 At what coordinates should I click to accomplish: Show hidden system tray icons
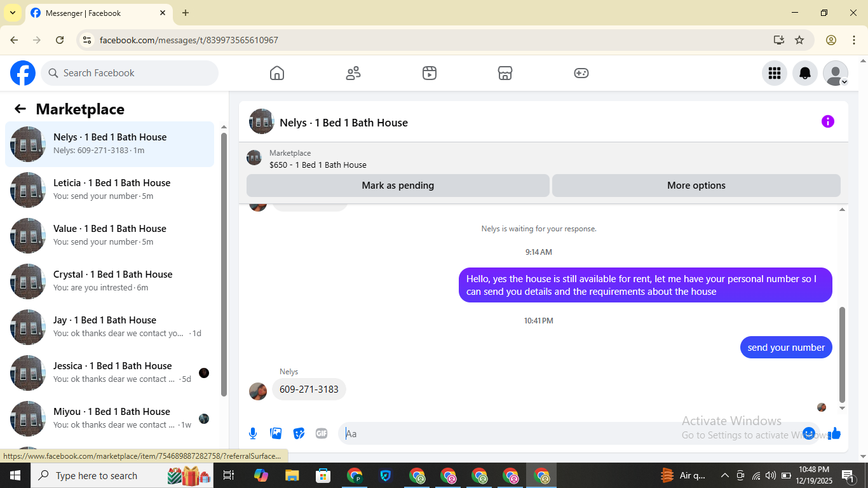pyautogui.click(x=724, y=475)
